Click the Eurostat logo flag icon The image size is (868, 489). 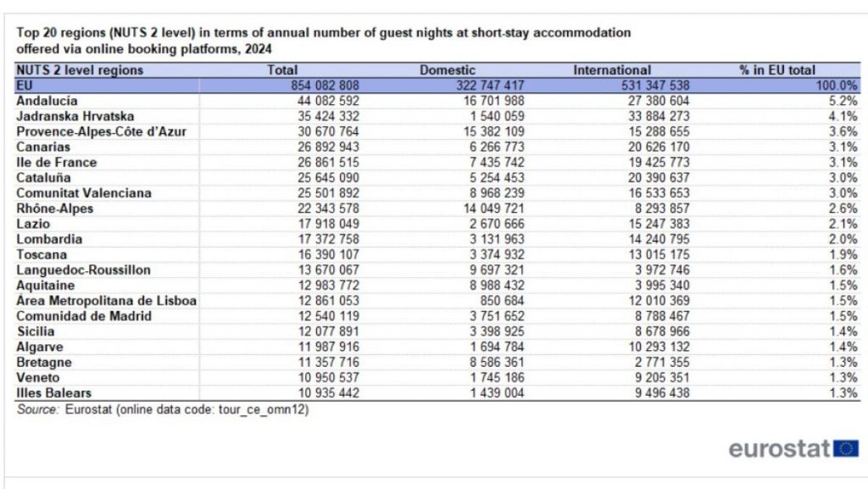[x=846, y=448]
